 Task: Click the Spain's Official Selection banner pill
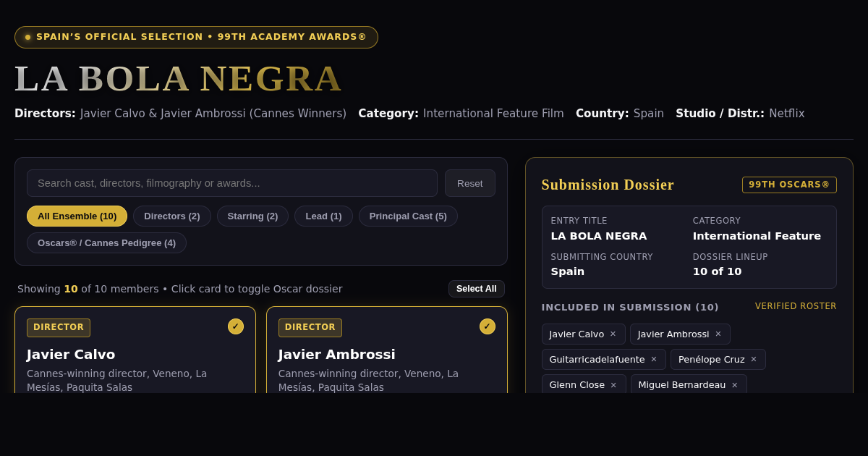click(196, 37)
